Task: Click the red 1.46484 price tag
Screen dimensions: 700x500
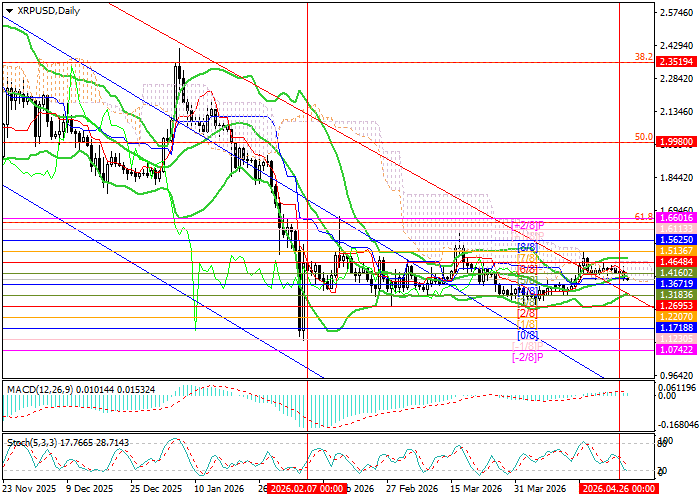Action: [676, 262]
